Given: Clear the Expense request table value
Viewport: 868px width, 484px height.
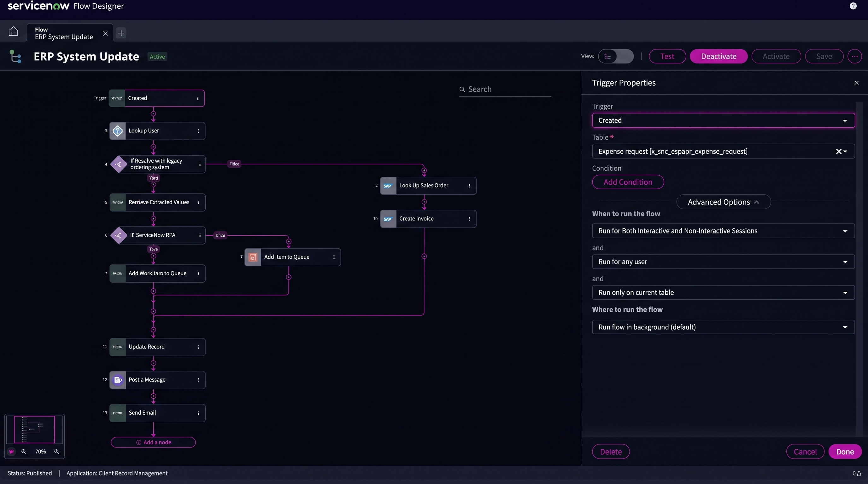Looking at the screenshot, I should tap(838, 152).
